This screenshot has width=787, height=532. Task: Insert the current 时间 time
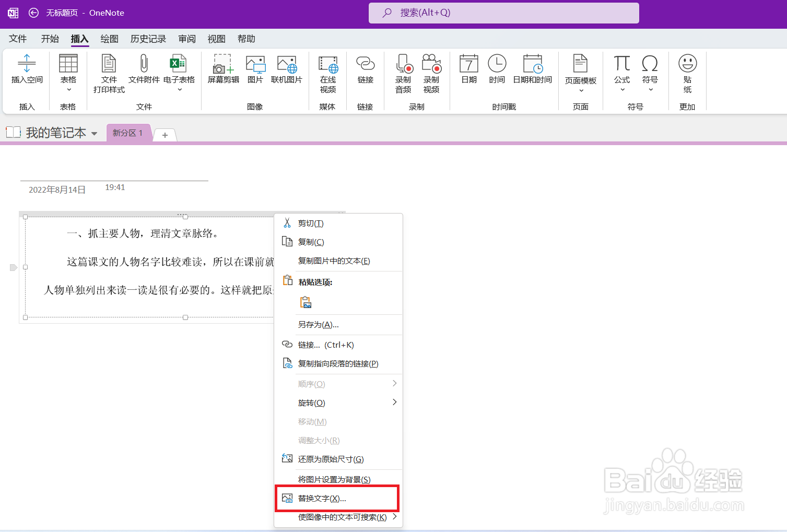pos(497,73)
